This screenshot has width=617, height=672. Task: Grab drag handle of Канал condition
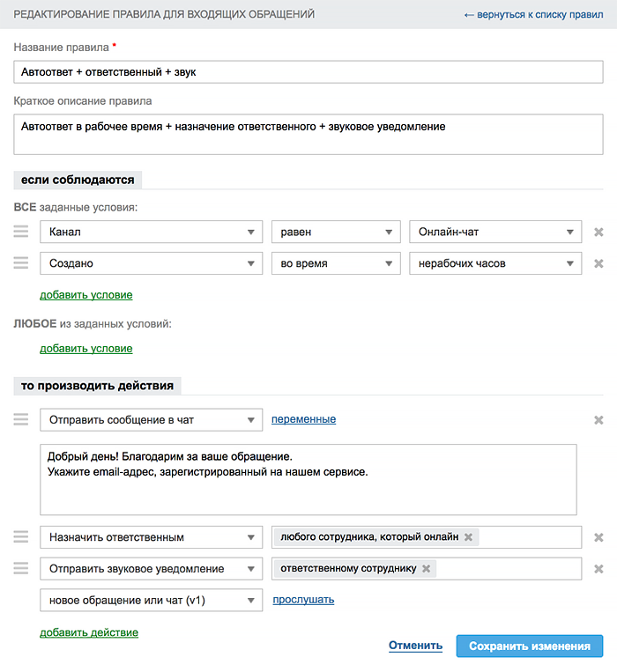tap(21, 232)
